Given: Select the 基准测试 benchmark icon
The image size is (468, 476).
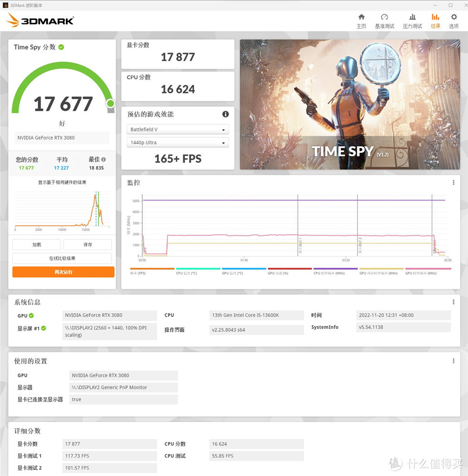Looking at the screenshot, I should click(x=384, y=20).
